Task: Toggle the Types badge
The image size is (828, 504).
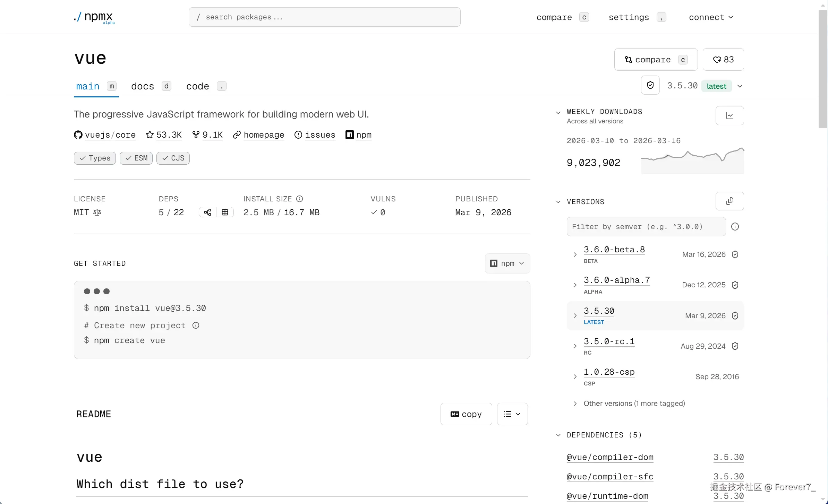Action: [95, 158]
